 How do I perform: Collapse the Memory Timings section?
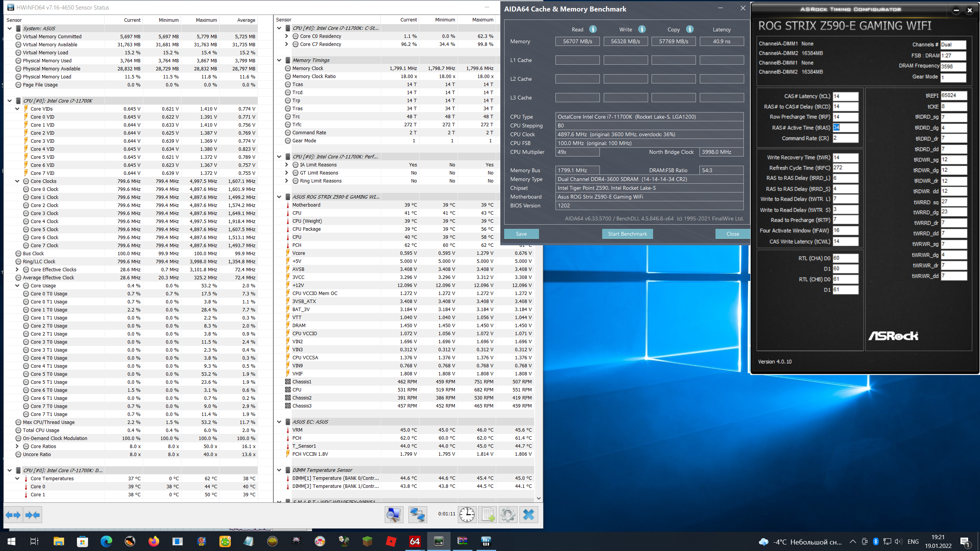279,60
